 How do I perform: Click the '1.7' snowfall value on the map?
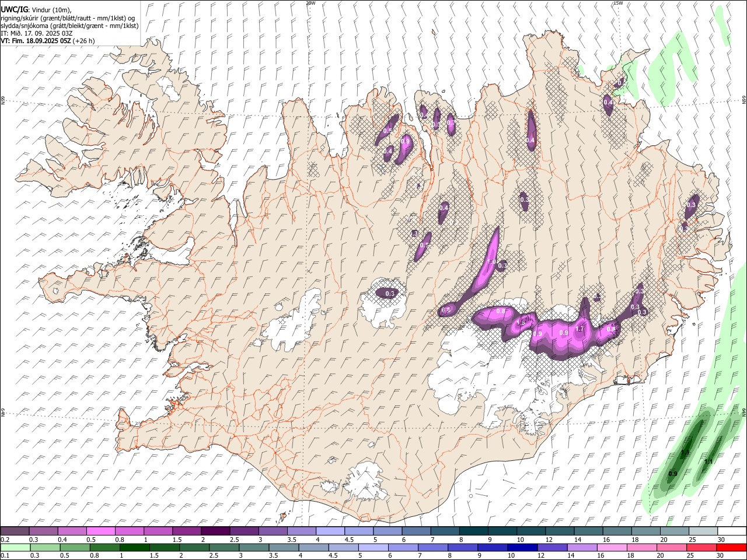[580, 329]
